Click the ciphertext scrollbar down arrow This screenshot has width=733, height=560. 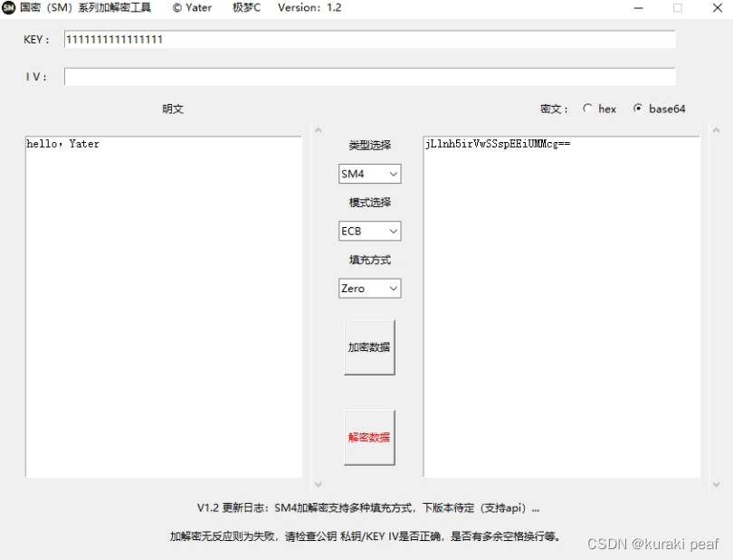click(x=716, y=485)
